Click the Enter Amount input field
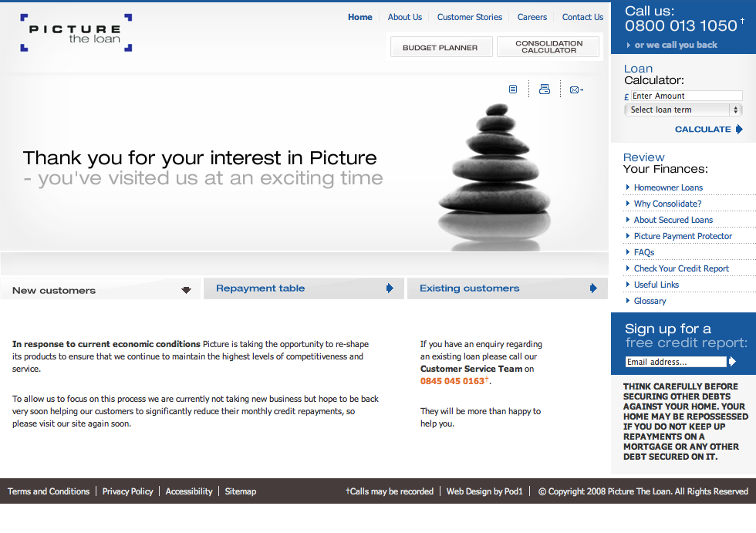 687,96
